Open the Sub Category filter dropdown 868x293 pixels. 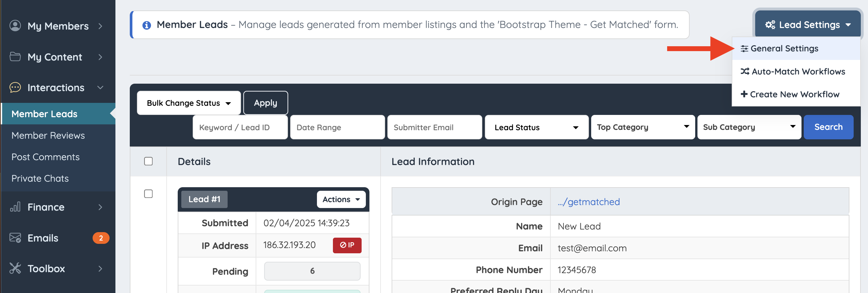(749, 127)
